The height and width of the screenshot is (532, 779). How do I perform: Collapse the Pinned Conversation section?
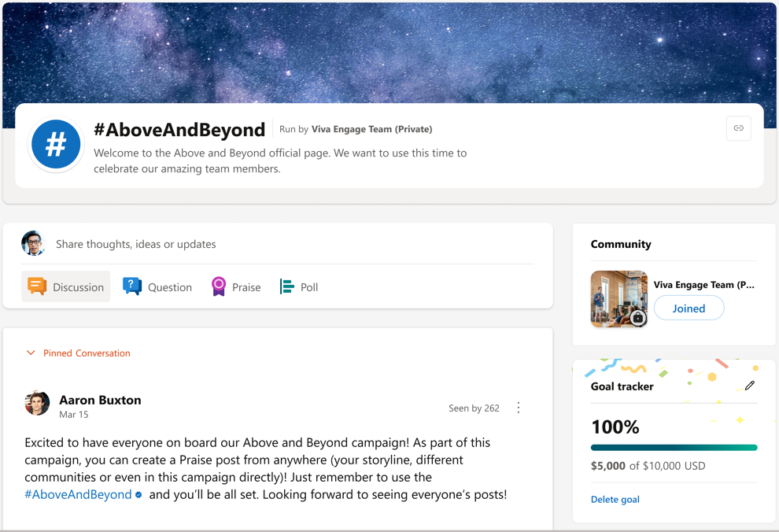pos(31,353)
